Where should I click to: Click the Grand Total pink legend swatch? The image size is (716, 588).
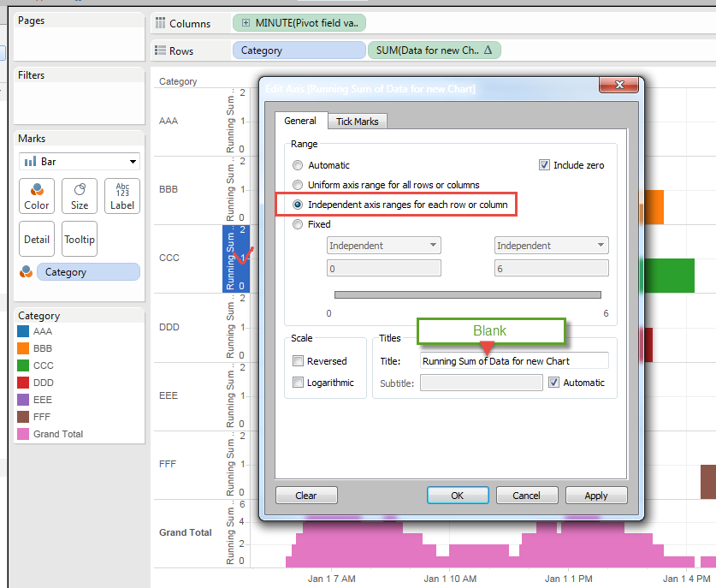(x=23, y=434)
